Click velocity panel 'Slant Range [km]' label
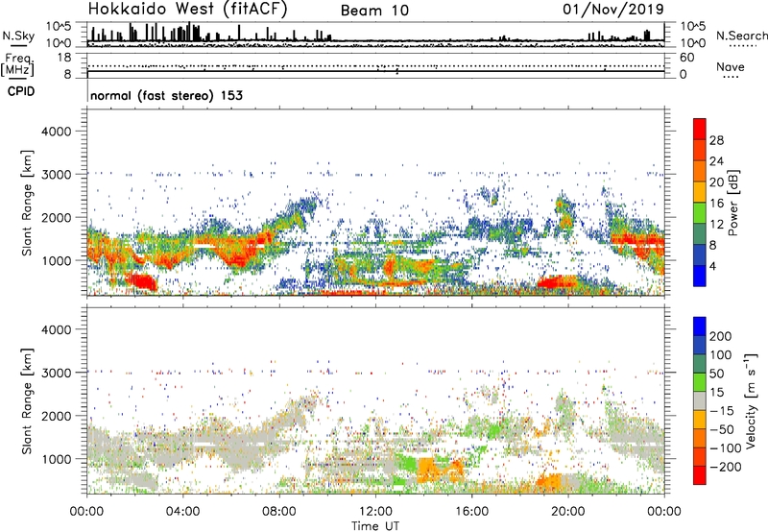 27,401
